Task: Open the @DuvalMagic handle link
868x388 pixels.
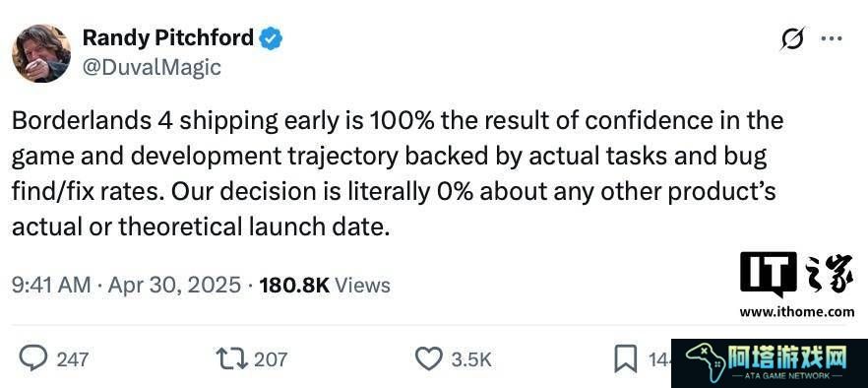Action: [152, 68]
